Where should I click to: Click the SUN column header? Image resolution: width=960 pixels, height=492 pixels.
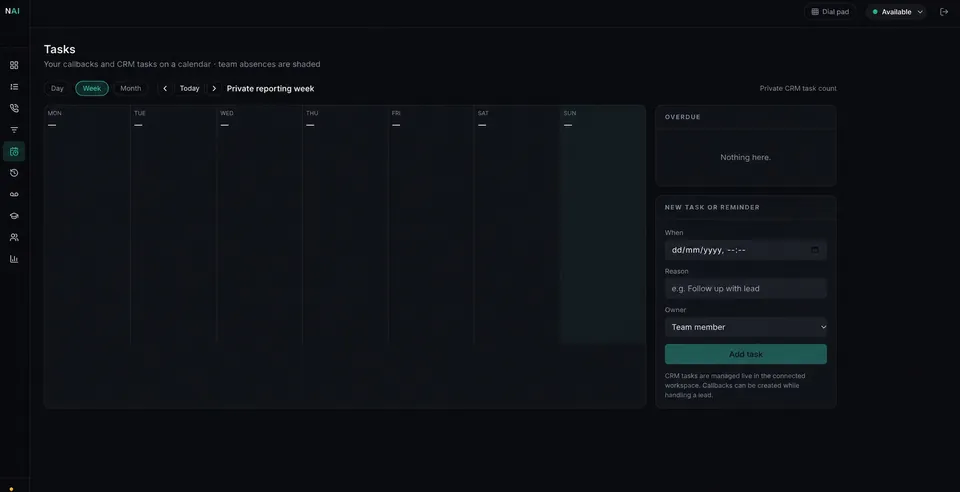tap(569, 113)
